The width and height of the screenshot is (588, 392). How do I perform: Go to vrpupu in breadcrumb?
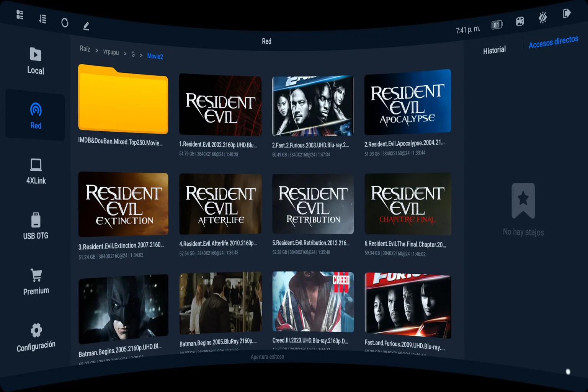coord(111,52)
